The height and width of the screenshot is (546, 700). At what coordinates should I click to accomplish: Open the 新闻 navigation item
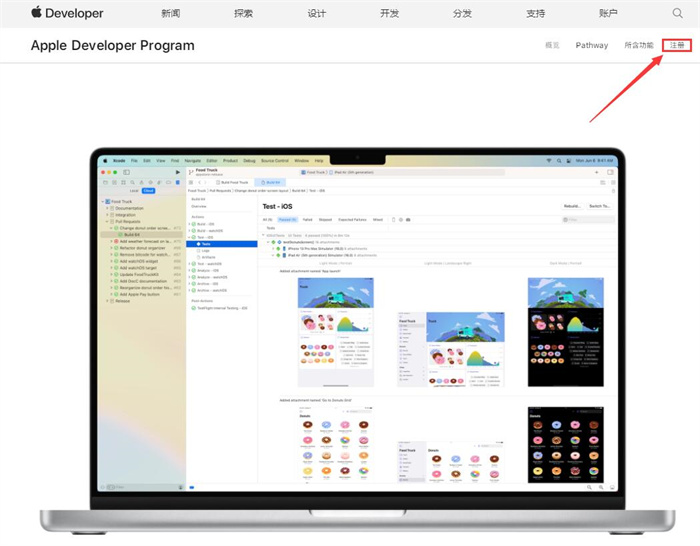(171, 13)
